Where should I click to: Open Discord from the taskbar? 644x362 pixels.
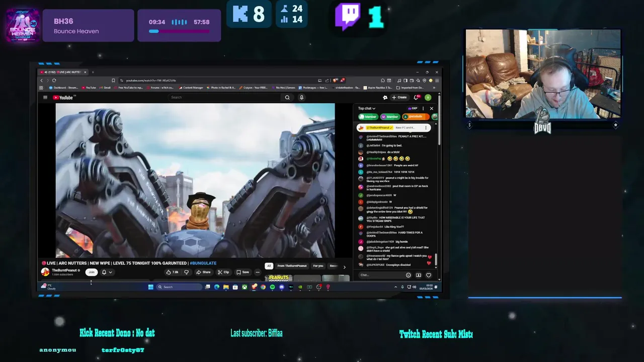281,287
